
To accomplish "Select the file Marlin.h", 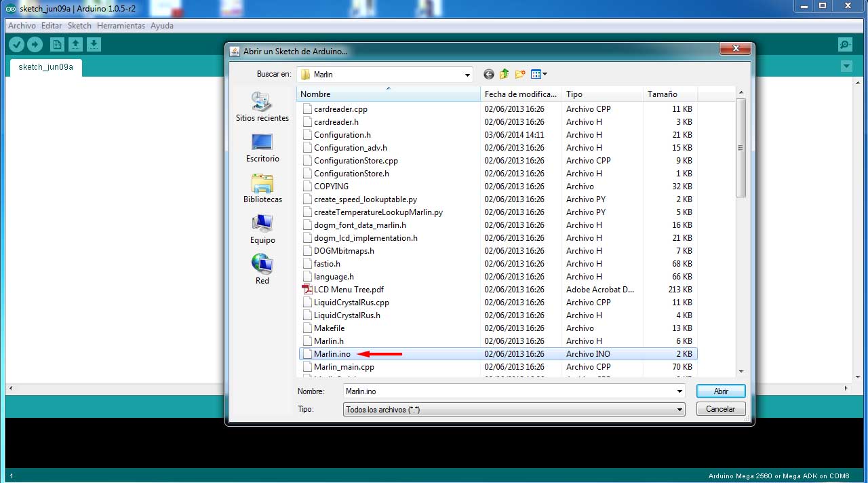I will point(328,341).
